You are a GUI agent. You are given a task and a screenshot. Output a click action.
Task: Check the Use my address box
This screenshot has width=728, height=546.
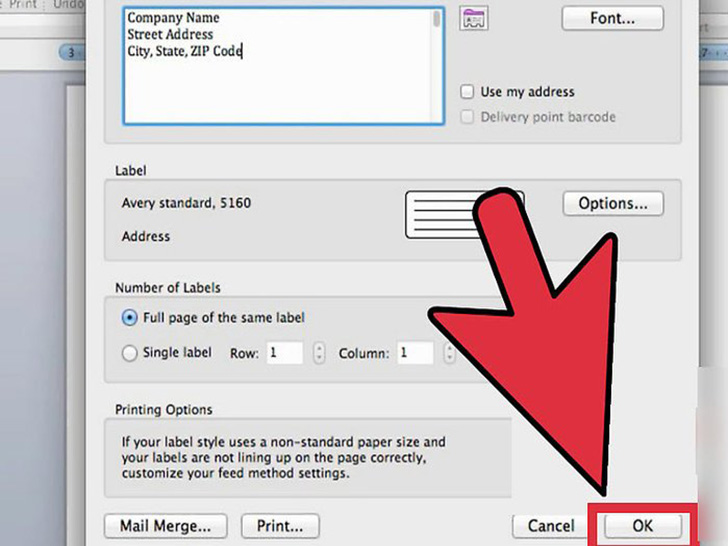click(467, 91)
